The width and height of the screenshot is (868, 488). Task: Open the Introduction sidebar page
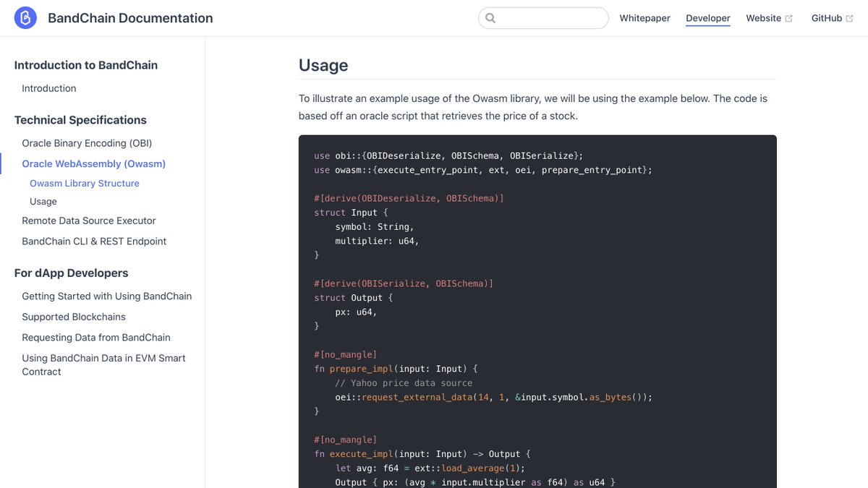49,88
